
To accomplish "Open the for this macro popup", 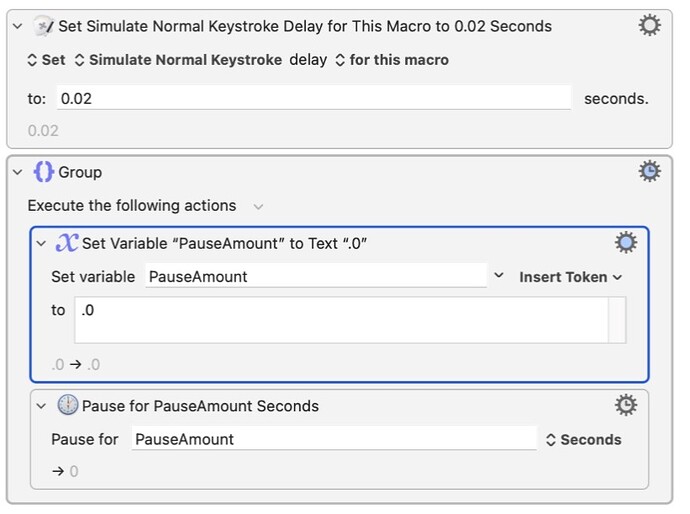I will [392, 60].
